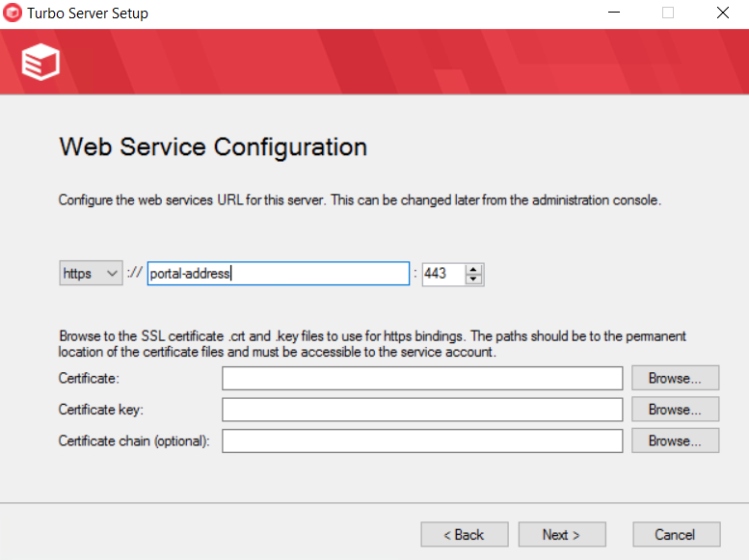Image resolution: width=749 pixels, height=560 pixels.
Task: Close the Turbo Server Setup window
Action: (722, 13)
